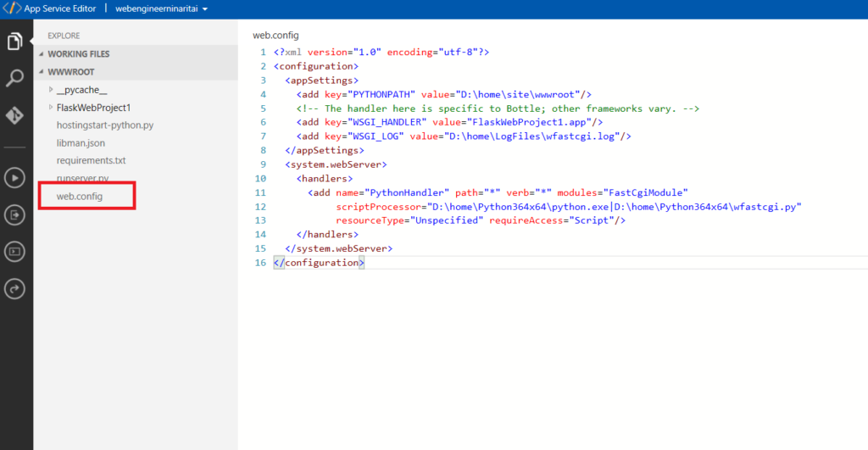The width and height of the screenshot is (868, 450).
Task: Expand the __pycache__ folder arrow
Action: [x=50, y=89]
